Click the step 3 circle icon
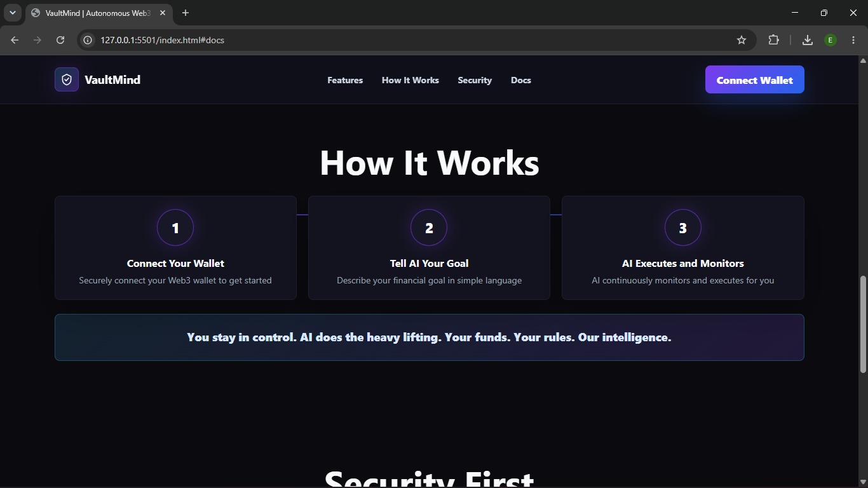 pyautogui.click(x=683, y=227)
